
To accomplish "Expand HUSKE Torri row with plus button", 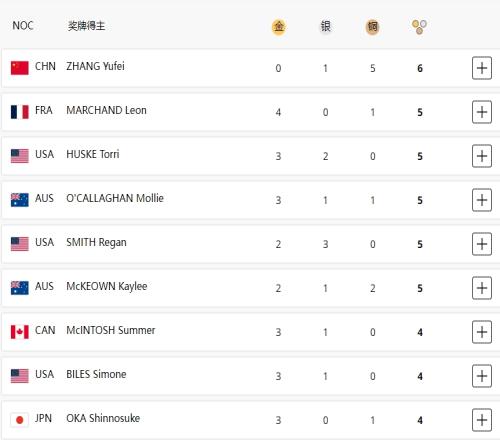I will pyautogui.click(x=482, y=156).
